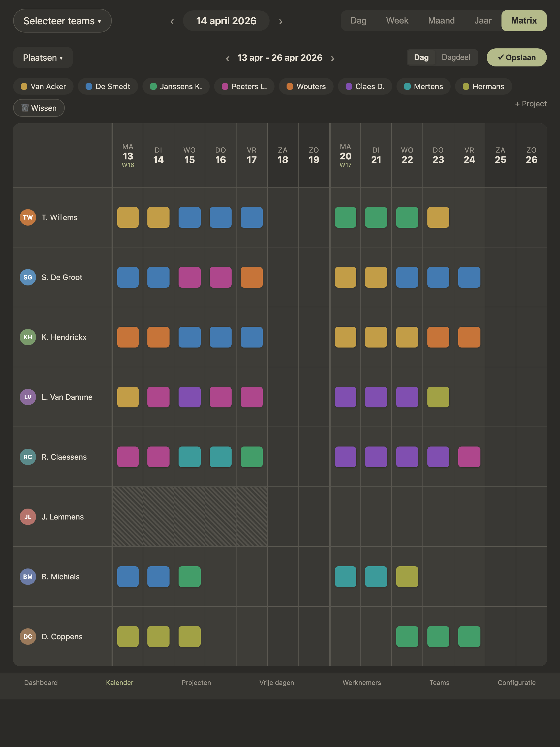This screenshot has height=747, width=560.
Task: Switch to the Maand view tab
Action: pos(441,21)
